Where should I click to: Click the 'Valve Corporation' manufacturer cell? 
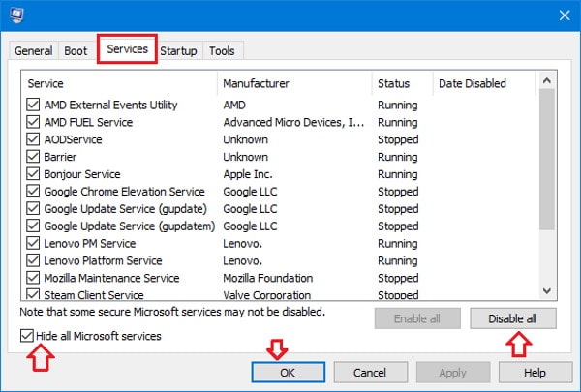click(x=267, y=295)
